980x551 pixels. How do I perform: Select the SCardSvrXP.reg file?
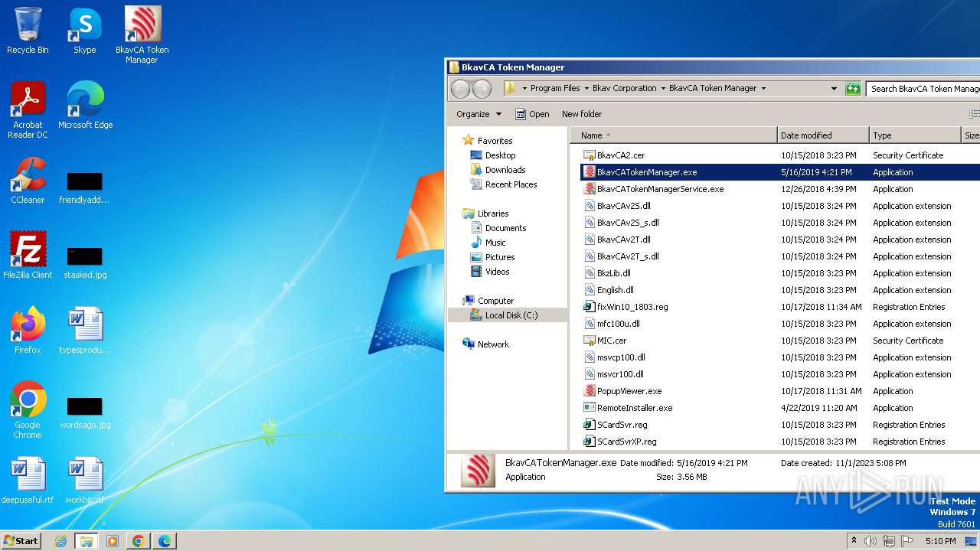627,442
